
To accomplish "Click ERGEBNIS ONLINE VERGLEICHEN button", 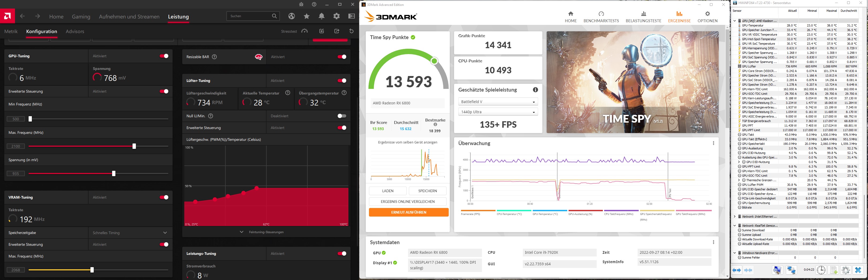I will 408,202.
